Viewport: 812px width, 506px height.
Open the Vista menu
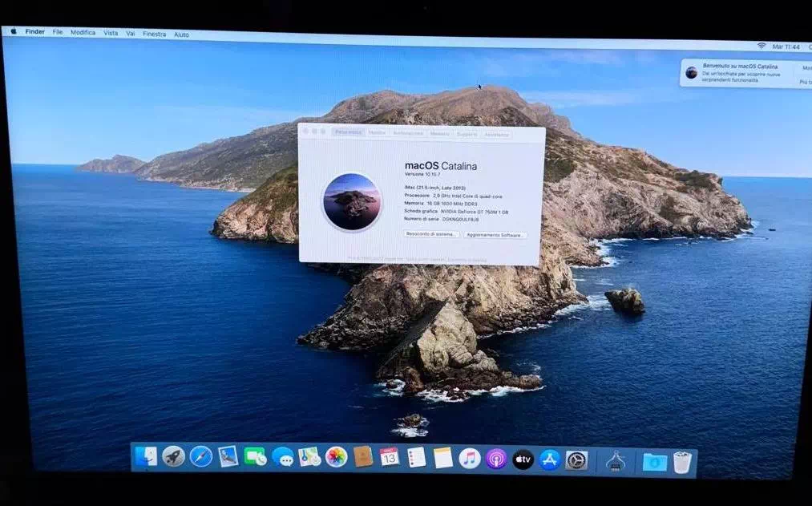pyautogui.click(x=111, y=33)
